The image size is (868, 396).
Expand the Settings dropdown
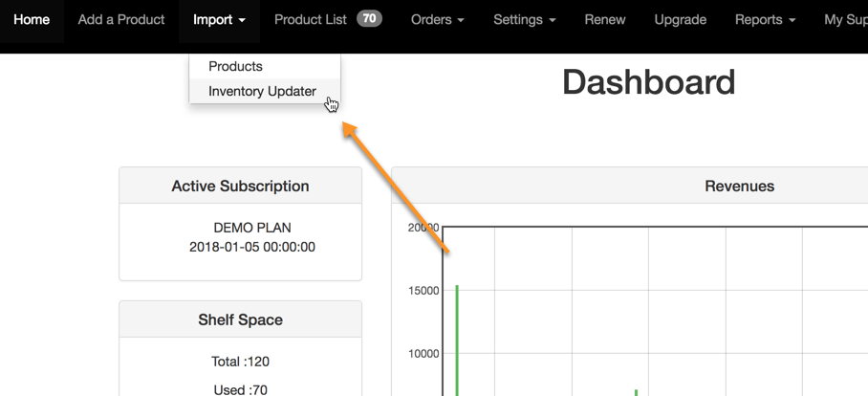point(524,20)
